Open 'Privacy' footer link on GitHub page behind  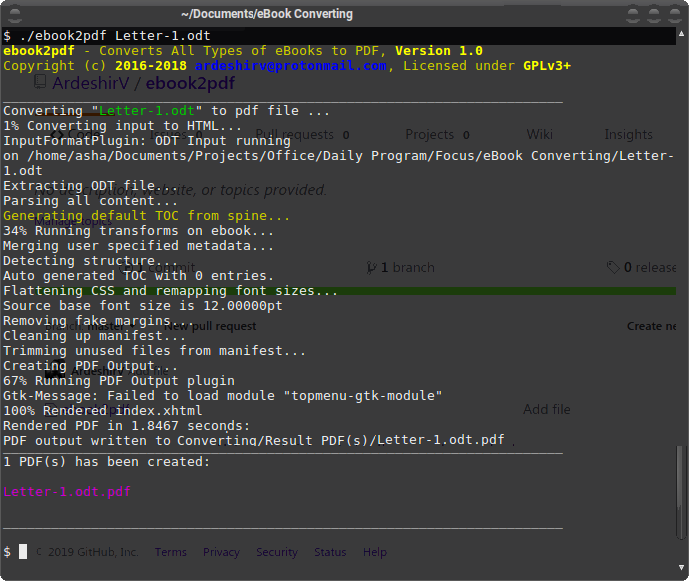pyautogui.click(x=221, y=552)
